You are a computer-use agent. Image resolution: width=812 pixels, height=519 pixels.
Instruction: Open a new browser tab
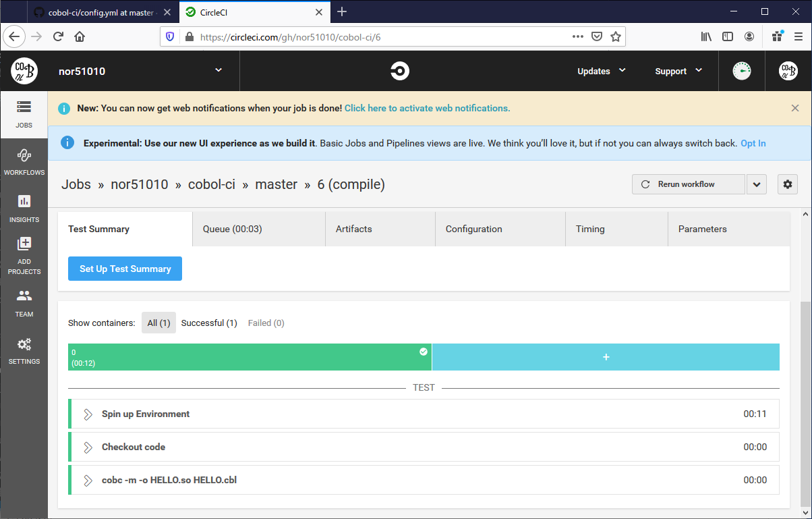pyautogui.click(x=342, y=11)
